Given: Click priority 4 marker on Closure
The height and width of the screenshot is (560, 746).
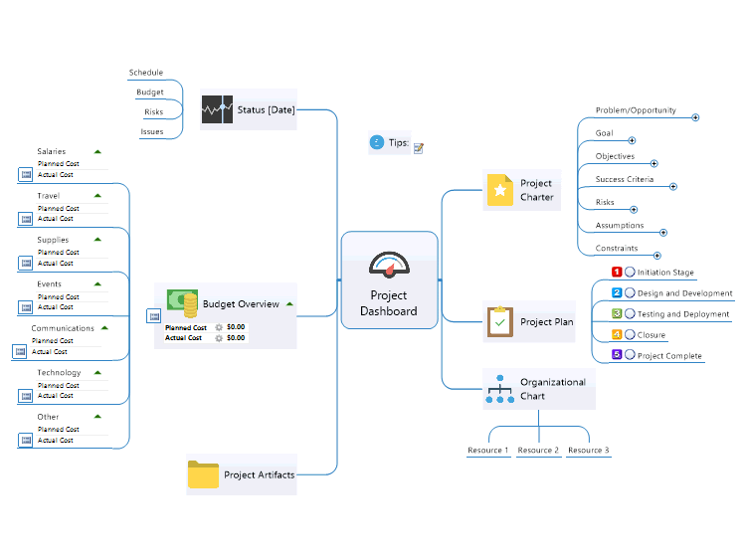Looking at the screenshot, I should 617,334.
